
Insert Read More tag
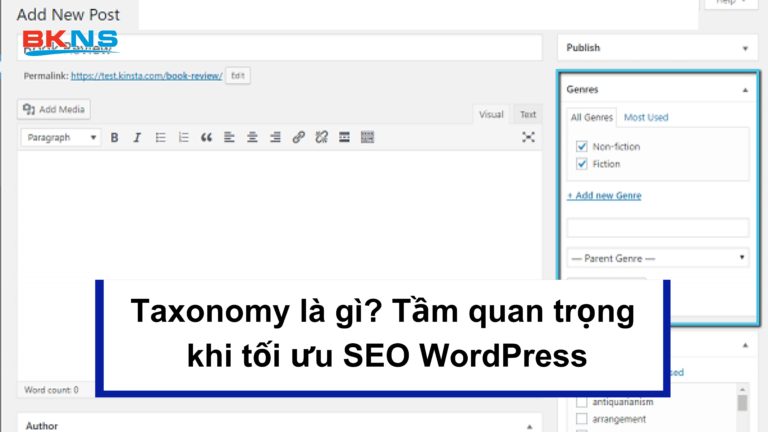click(x=344, y=138)
